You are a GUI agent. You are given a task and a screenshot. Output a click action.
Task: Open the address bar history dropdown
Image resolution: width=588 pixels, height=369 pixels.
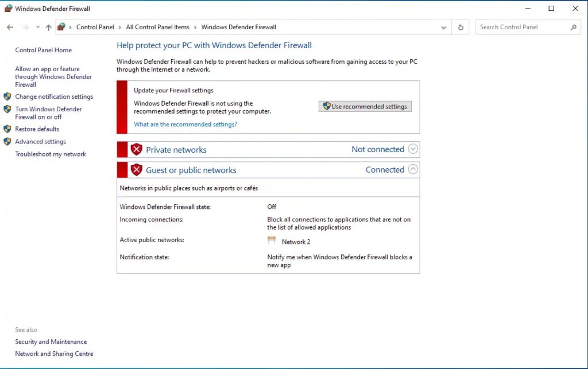point(443,27)
